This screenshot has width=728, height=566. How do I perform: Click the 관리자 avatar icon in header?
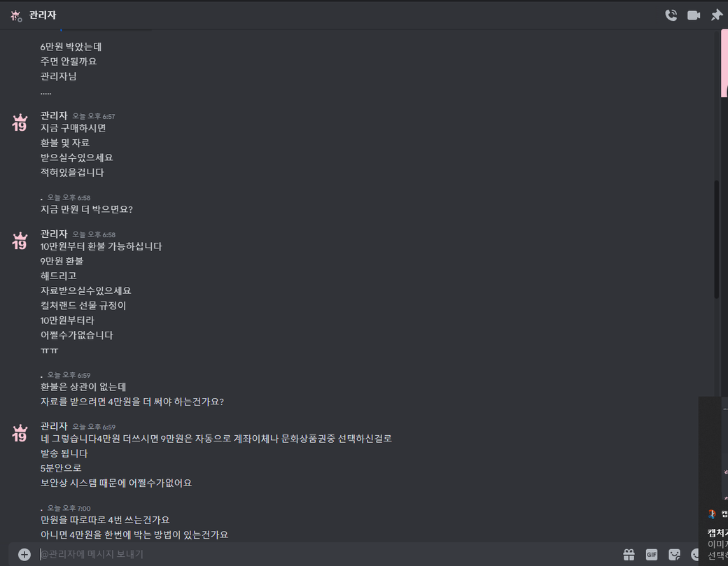16,15
